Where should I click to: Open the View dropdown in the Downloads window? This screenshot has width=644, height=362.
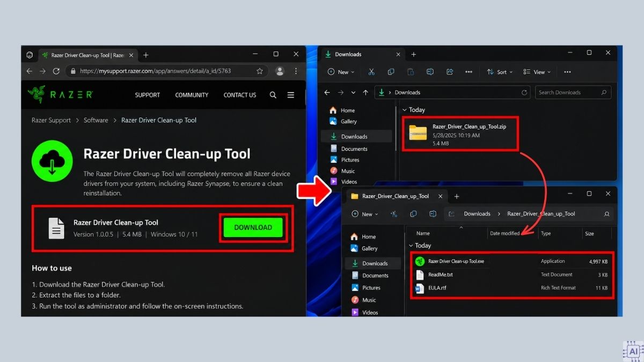coord(537,72)
